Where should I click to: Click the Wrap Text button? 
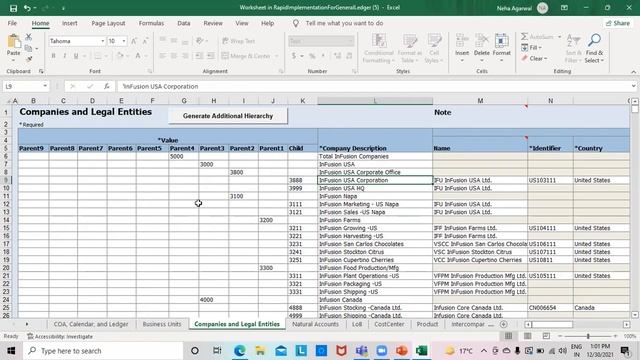pos(239,41)
